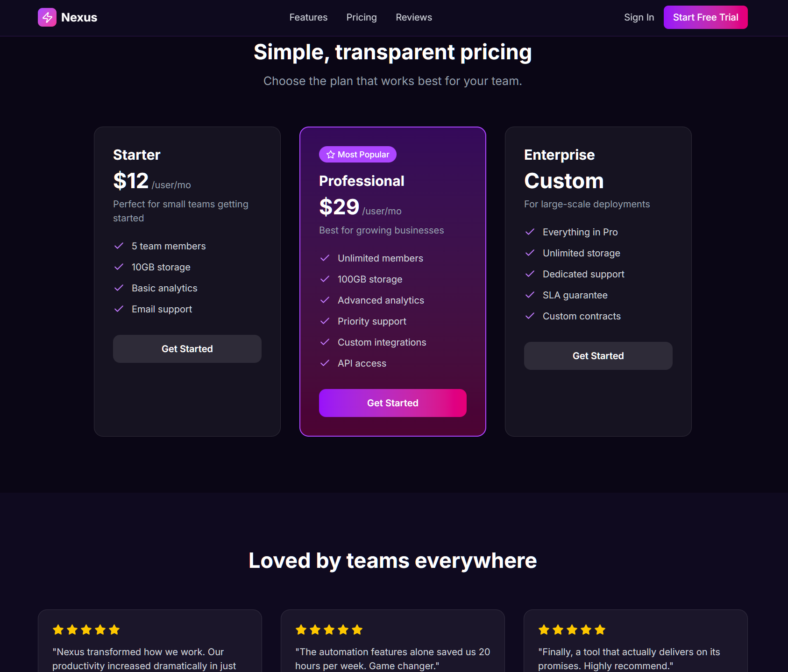Image resolution: width=788 pixels, height=672 pixels.
Task: Click the checkmark beside "Unlimited members"
Action: (325, 258)
